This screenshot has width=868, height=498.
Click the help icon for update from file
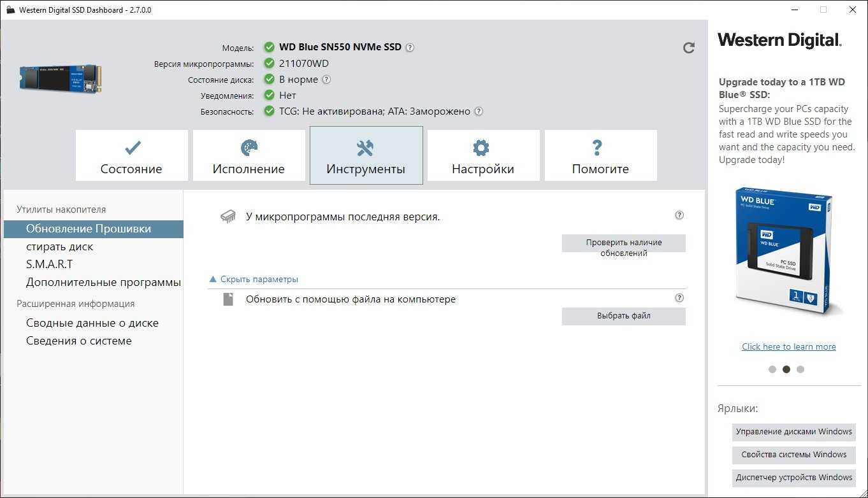click(679, 297)
